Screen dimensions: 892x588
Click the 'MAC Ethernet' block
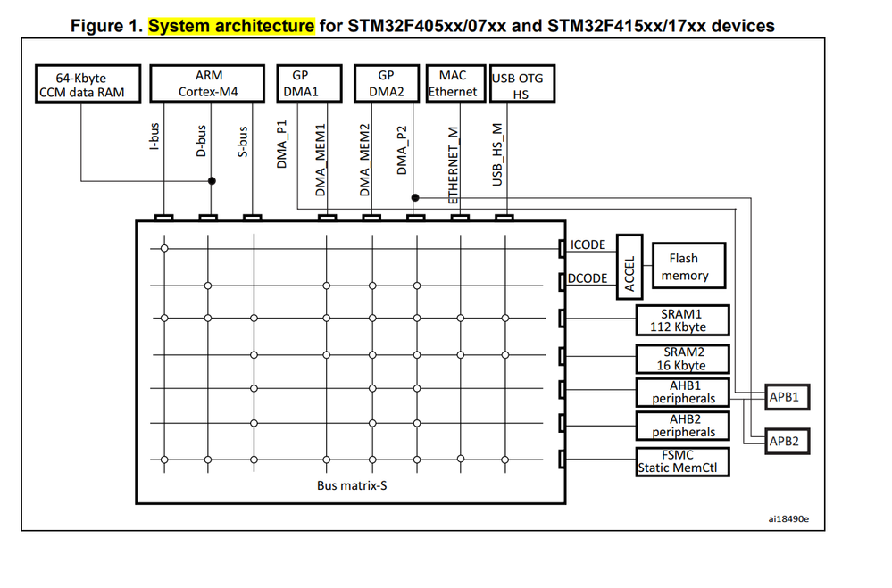(455, 84)
